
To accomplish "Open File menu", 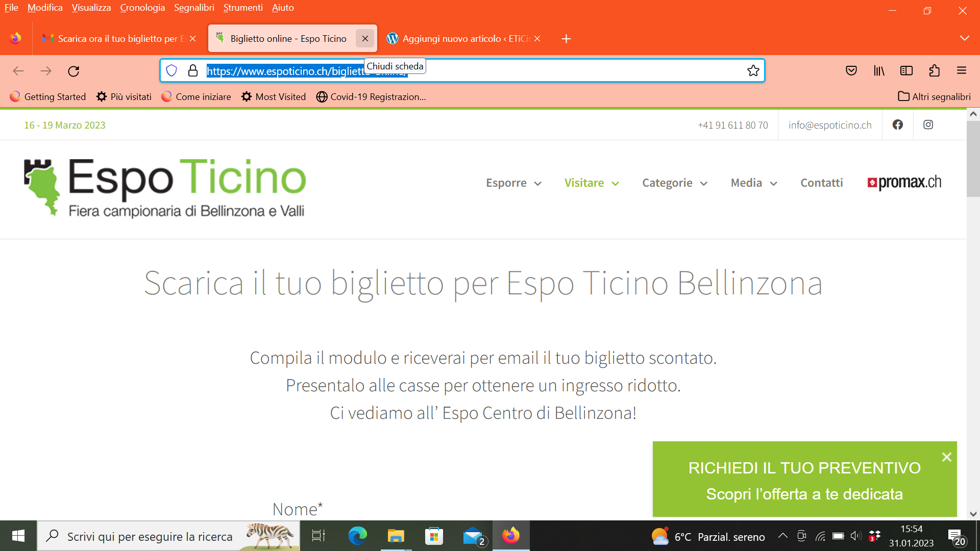I will pyautogui.click(x=11, y=8).
